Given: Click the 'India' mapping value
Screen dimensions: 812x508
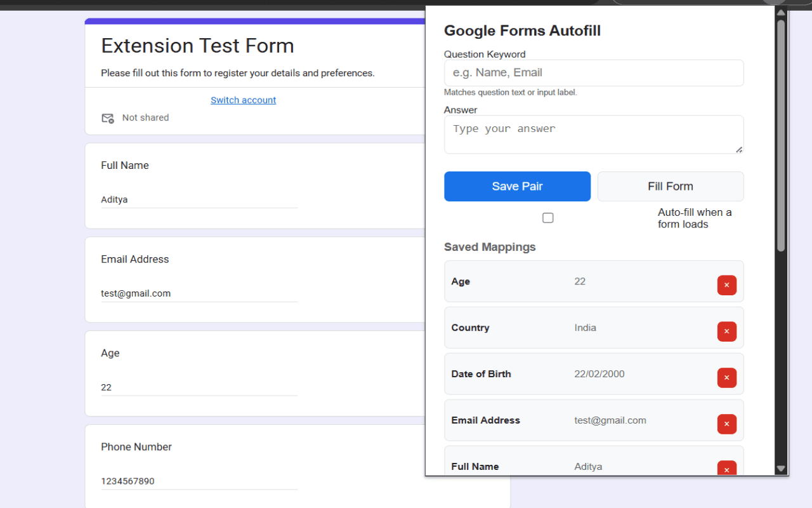Looking at the screenshot, I should click(x=586, y=328).
